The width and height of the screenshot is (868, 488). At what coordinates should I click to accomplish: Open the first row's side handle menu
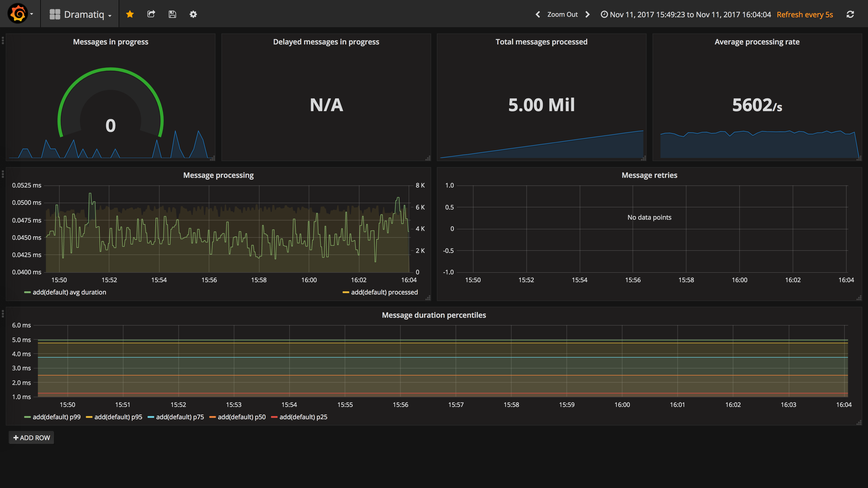tap(3, 41)
